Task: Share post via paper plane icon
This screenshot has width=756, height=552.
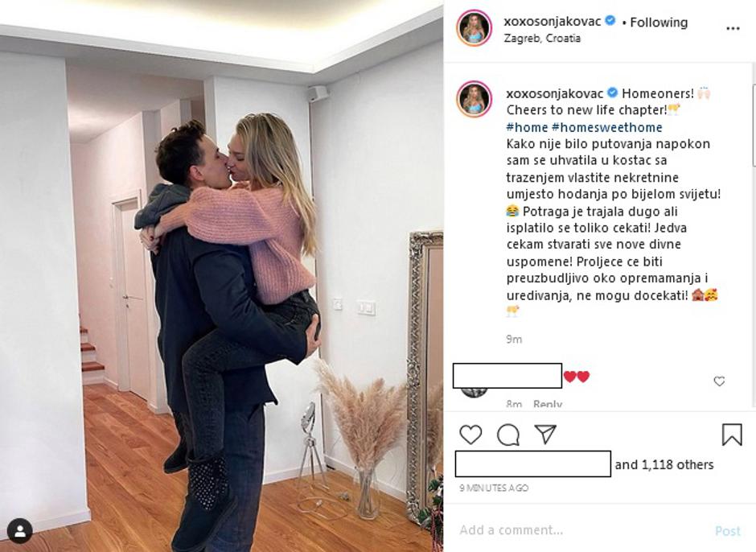Action: point(546,435)
